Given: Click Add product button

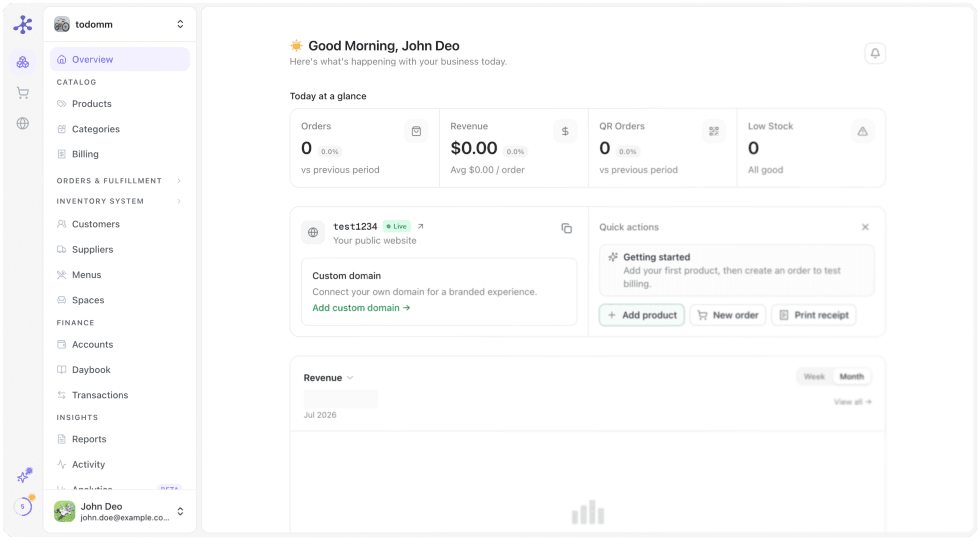Looking at the screenshot, I should [641, 315].
